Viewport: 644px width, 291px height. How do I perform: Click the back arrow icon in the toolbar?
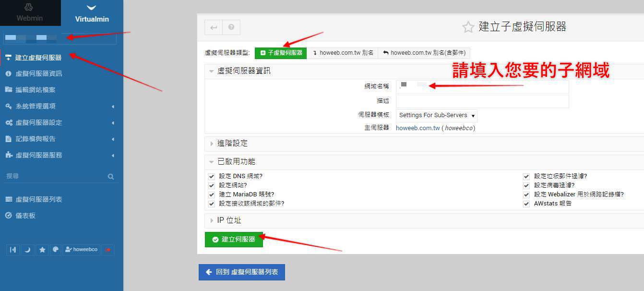[x=214, y=27]
